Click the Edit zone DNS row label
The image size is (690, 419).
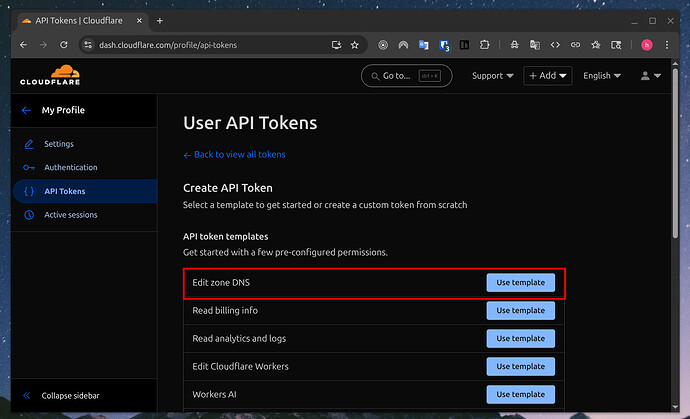pos(221,283)
